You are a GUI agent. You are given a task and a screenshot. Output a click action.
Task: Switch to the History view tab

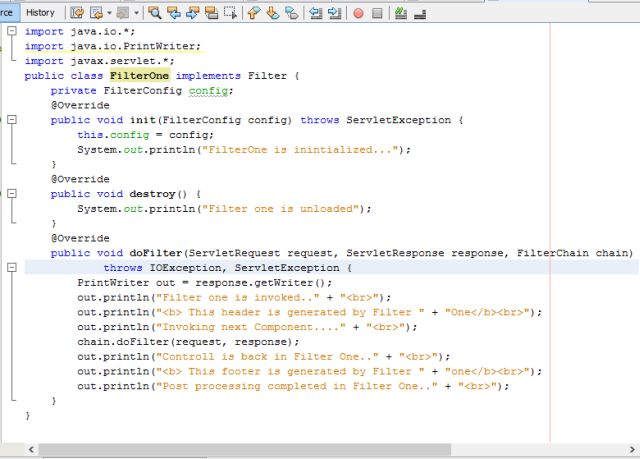point(40,13)
